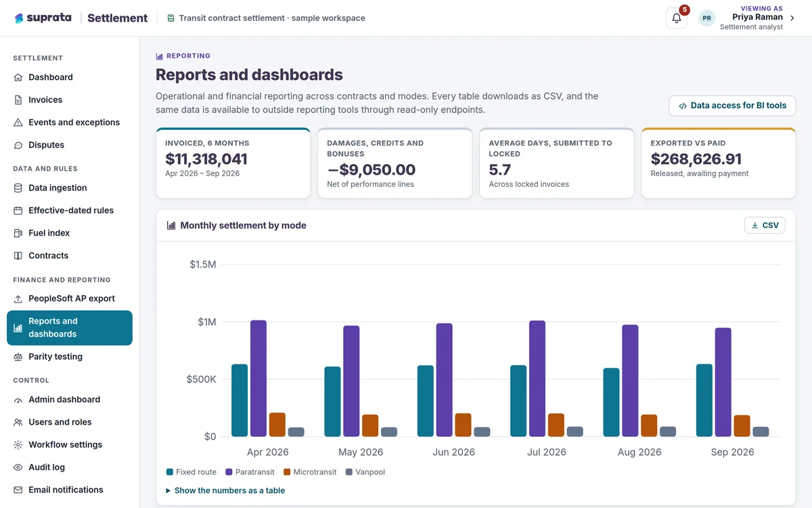
Task: Click the Apr 2026 Fixed route bar
Action: pyautogui.click(x=240, y=400)
